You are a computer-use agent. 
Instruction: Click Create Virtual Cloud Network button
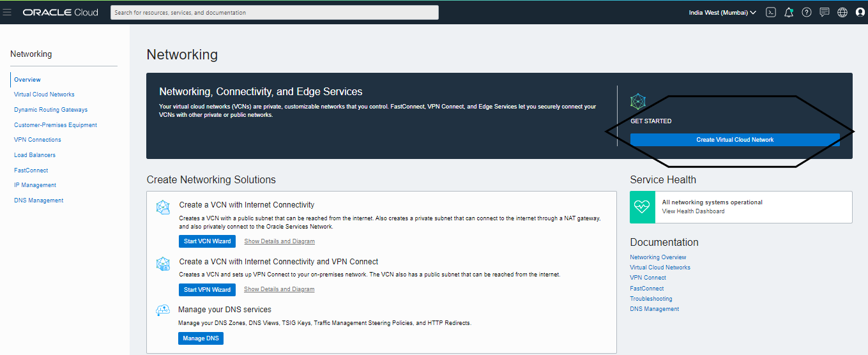(735, 140)
